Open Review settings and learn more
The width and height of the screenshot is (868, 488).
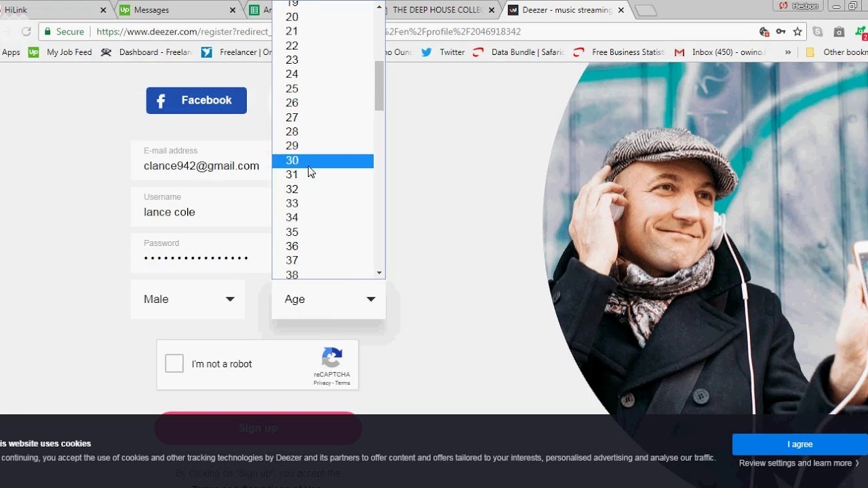(x=799, y=463)
